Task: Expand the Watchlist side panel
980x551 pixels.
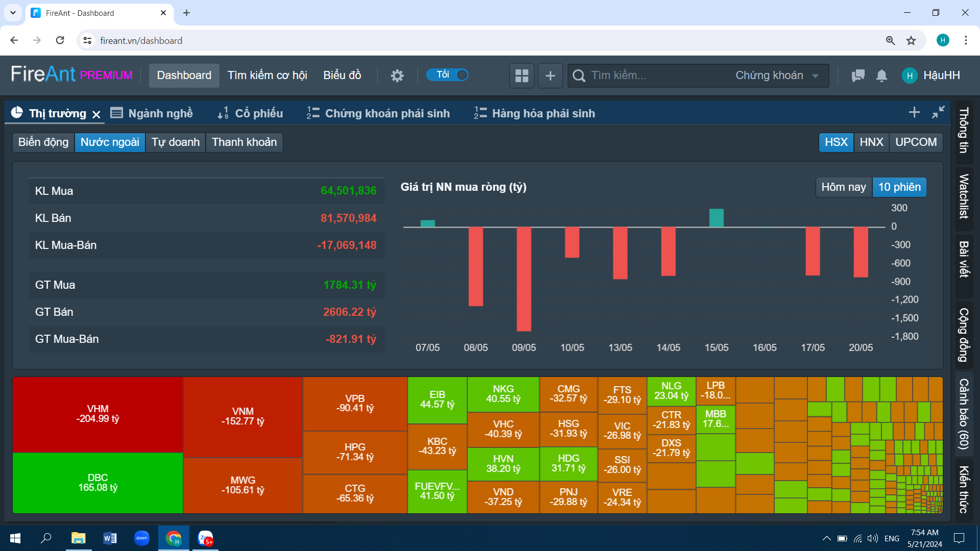Action: click(x=964, y=196)
